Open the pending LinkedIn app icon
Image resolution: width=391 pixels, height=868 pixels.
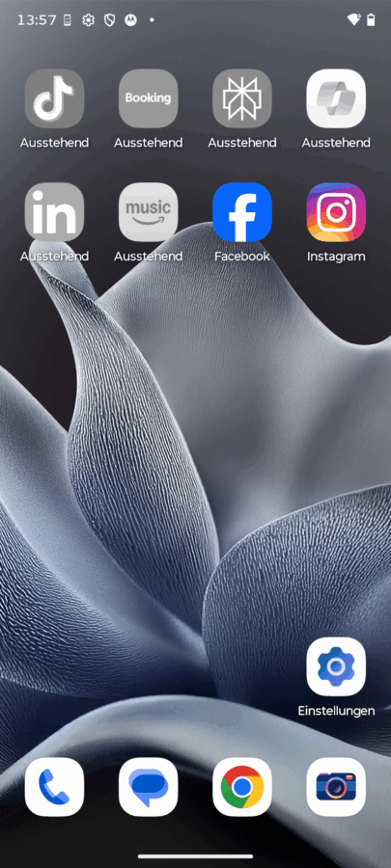click(54, 212)
